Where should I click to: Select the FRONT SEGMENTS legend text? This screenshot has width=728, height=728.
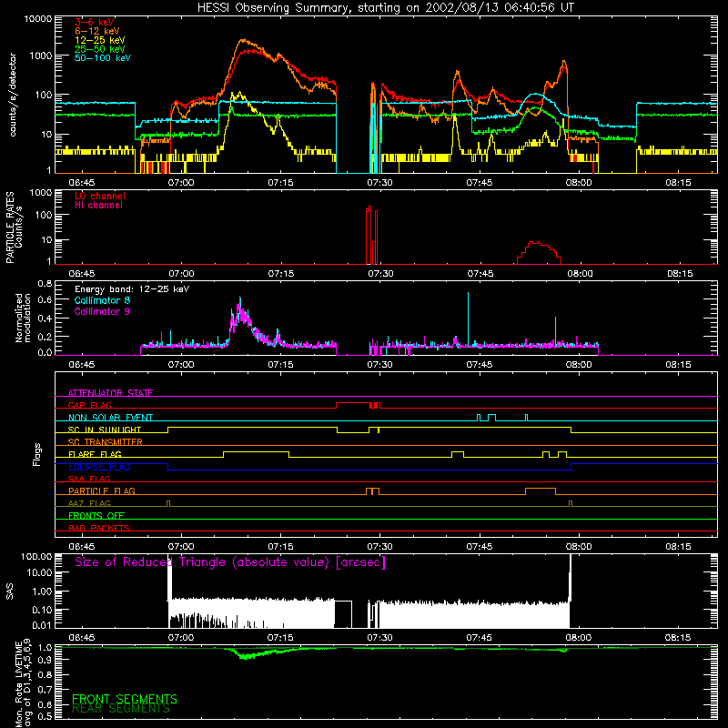[125, 699]
